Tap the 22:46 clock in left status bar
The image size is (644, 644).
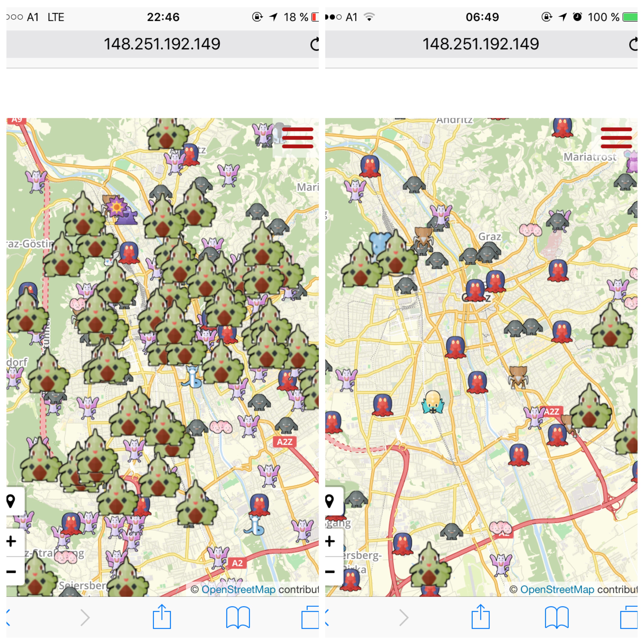[163, 17]
